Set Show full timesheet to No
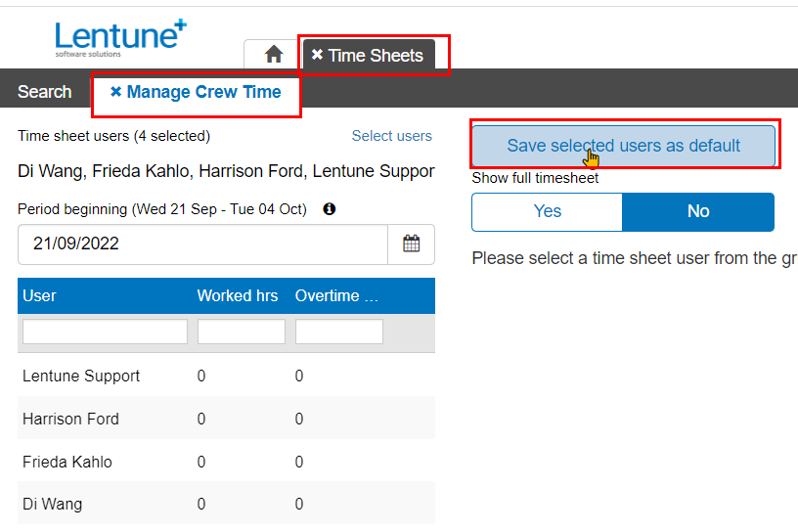 697,211
